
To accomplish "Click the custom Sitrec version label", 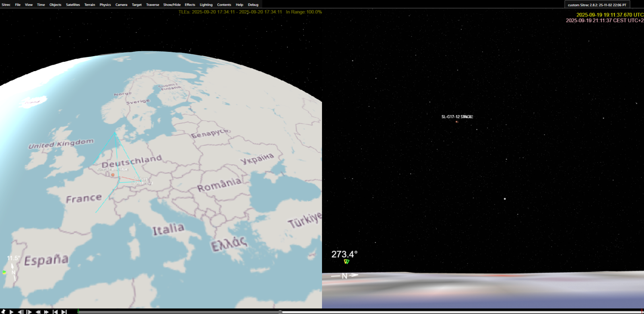I will click(597, 5).
